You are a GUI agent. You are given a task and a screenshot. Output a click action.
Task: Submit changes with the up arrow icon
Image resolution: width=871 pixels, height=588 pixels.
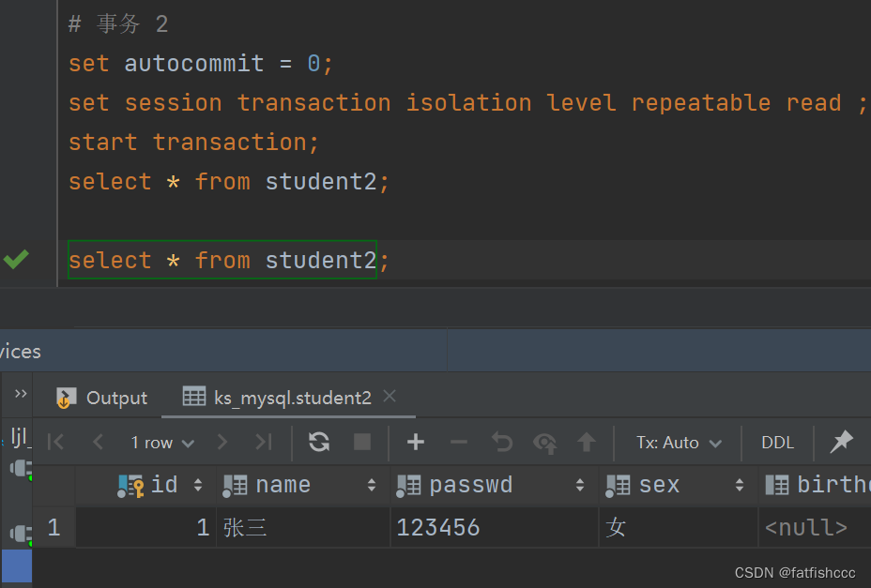click(586, 442)
